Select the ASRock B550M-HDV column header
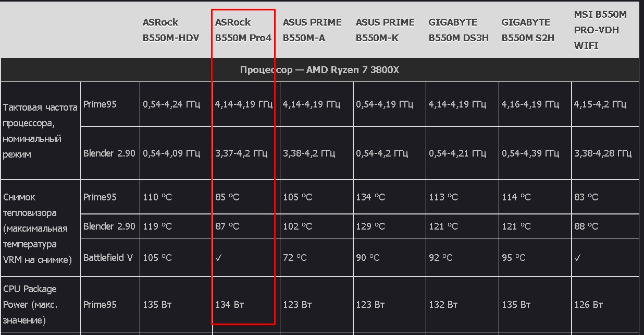 [171, 30]
